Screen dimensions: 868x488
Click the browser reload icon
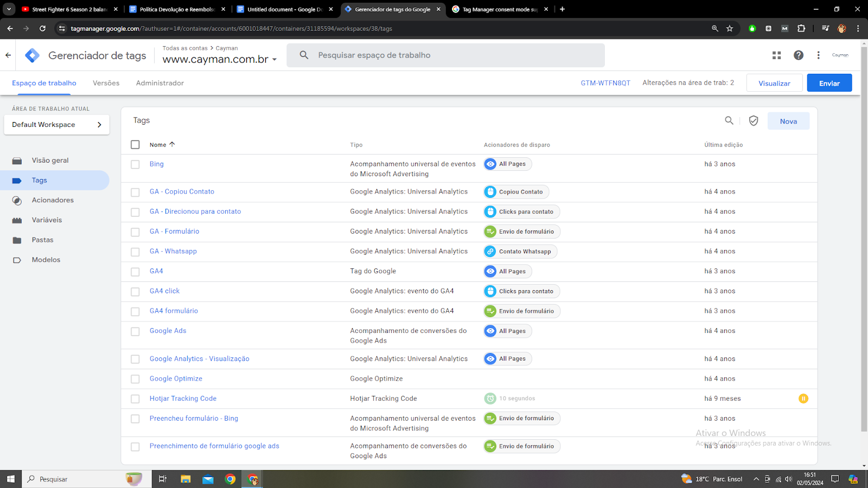[x=42, y=29]
